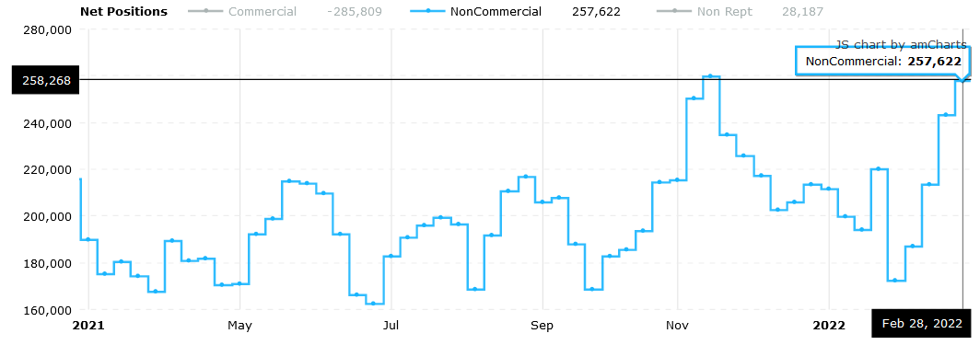Toggle the Commercial series in legend
This screenshot has width=980, height=345.
click(262, 11)
